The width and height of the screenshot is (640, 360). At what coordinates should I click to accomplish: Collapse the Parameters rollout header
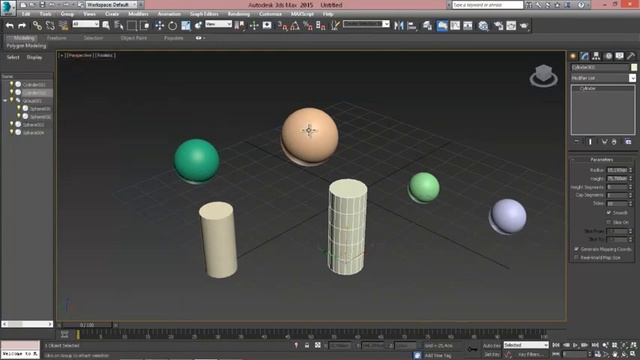[x=603, y=160]
